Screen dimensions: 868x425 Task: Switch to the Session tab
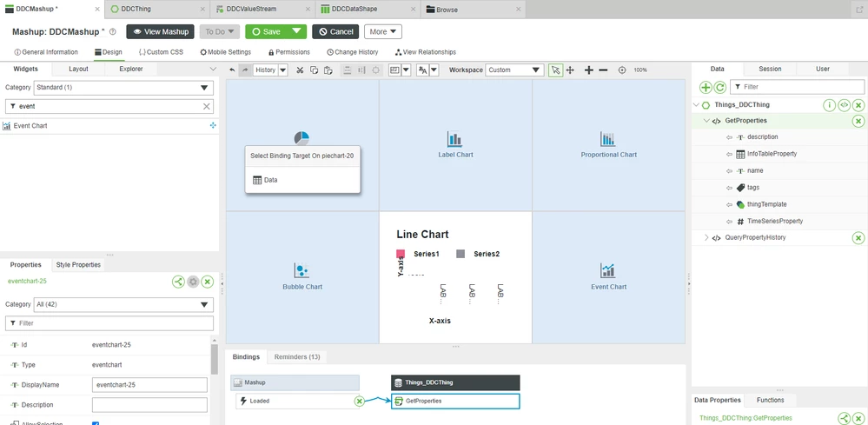pos(770,70)
